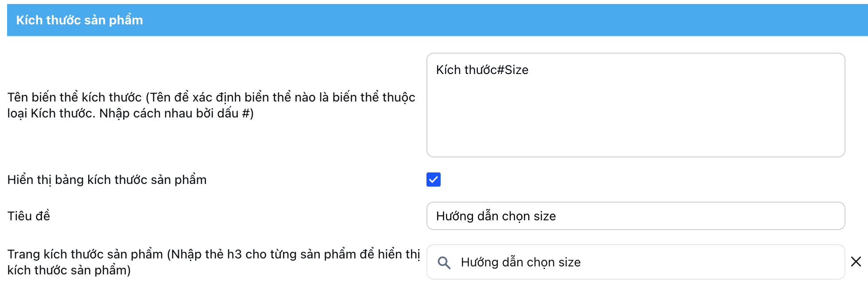Clear the selected 'Hướng dẫn chọn size' page
868x289 pixels.
click(x=856, y=262)
